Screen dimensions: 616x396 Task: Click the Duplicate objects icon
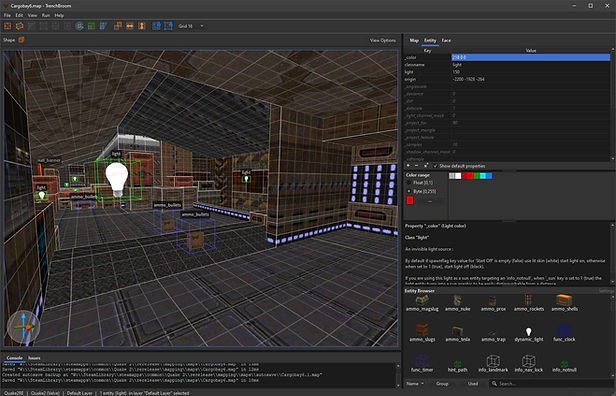(x=118, y=26)
